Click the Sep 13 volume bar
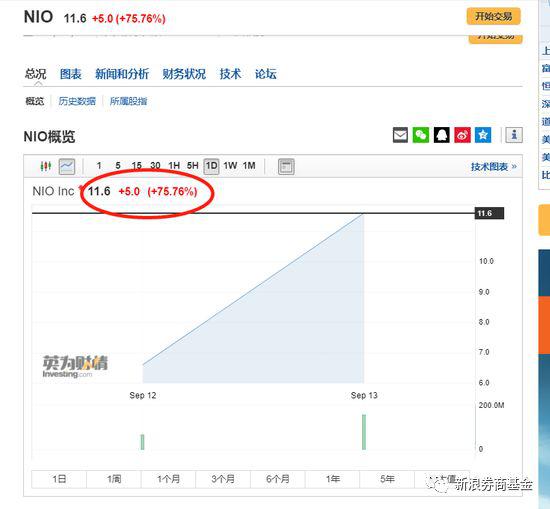Image resolution: width=550 pixels, height=509 pixels. click(x=364, y=432)
